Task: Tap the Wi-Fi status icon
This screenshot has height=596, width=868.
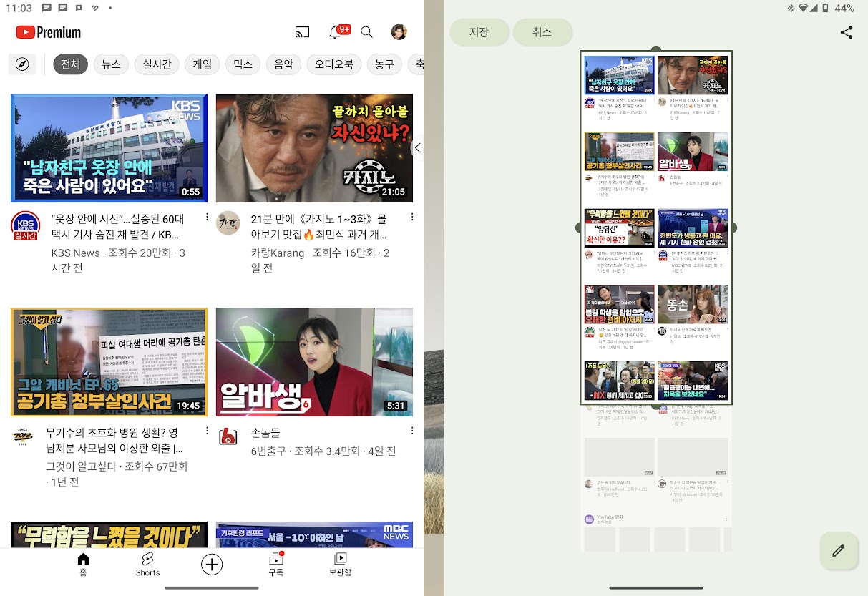Action: click(804, 9)
